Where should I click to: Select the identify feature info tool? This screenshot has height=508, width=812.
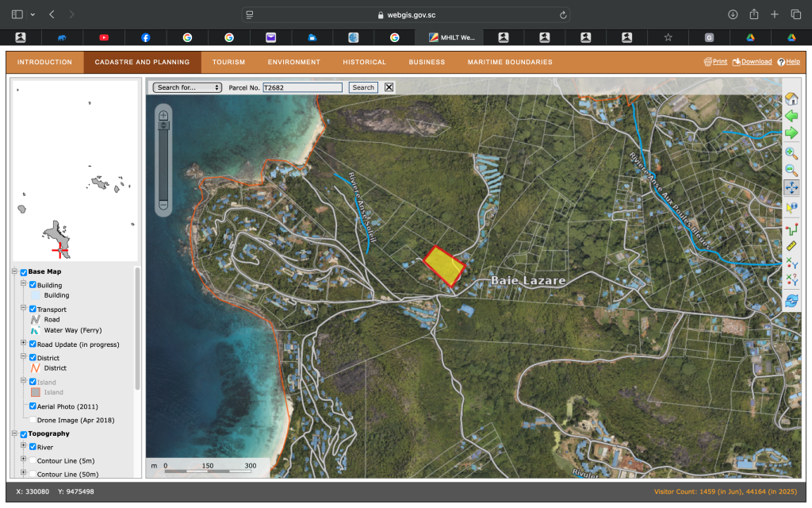(791, 207)
